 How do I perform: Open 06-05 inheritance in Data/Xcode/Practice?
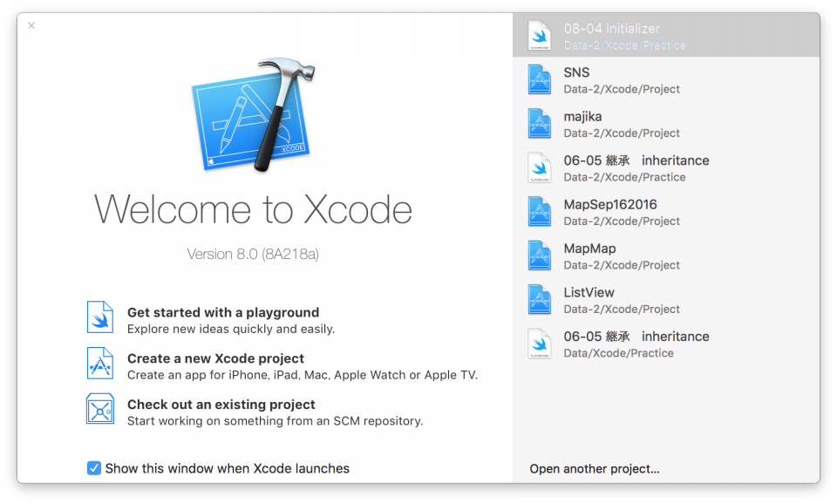click(x=636, y=344)
